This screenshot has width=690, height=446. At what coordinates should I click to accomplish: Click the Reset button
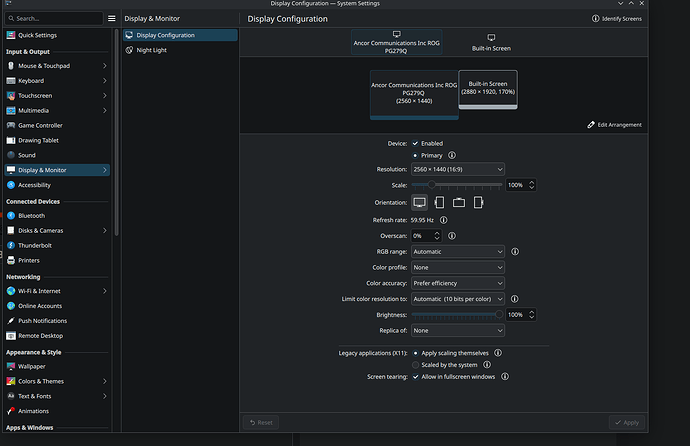[x=260, y=423]
